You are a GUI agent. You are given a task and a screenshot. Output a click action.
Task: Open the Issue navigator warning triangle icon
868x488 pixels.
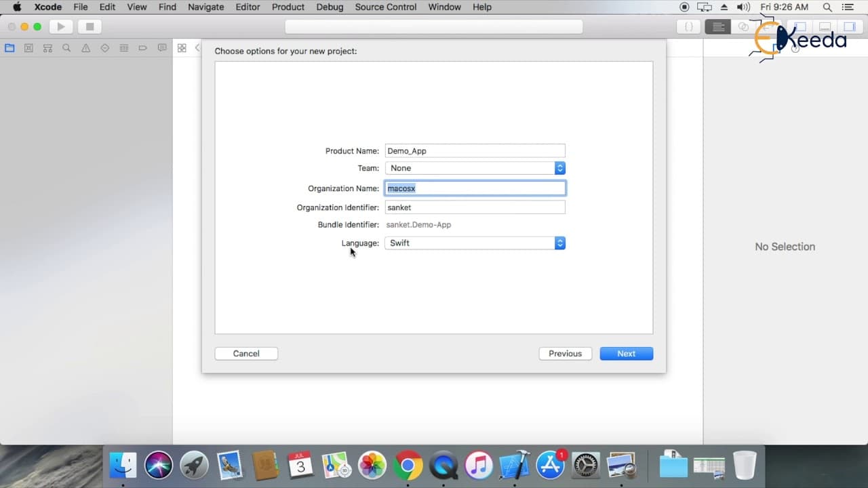point(85,48)
